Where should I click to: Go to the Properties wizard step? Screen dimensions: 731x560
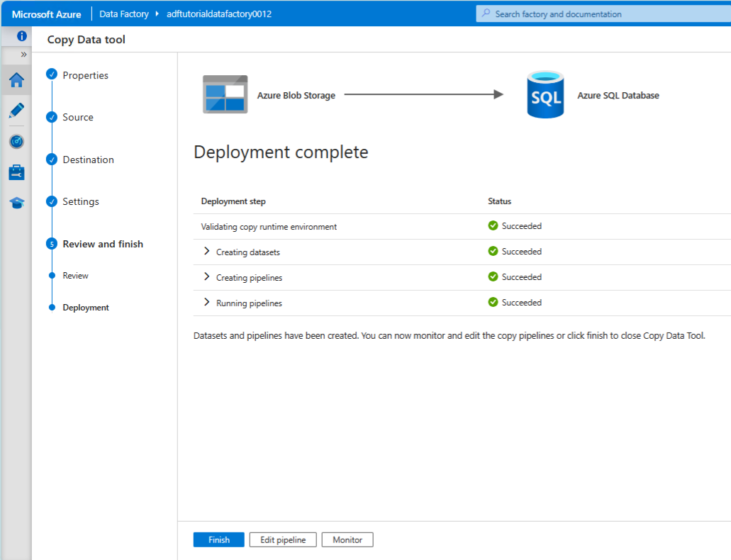click(x=85, y=75)
